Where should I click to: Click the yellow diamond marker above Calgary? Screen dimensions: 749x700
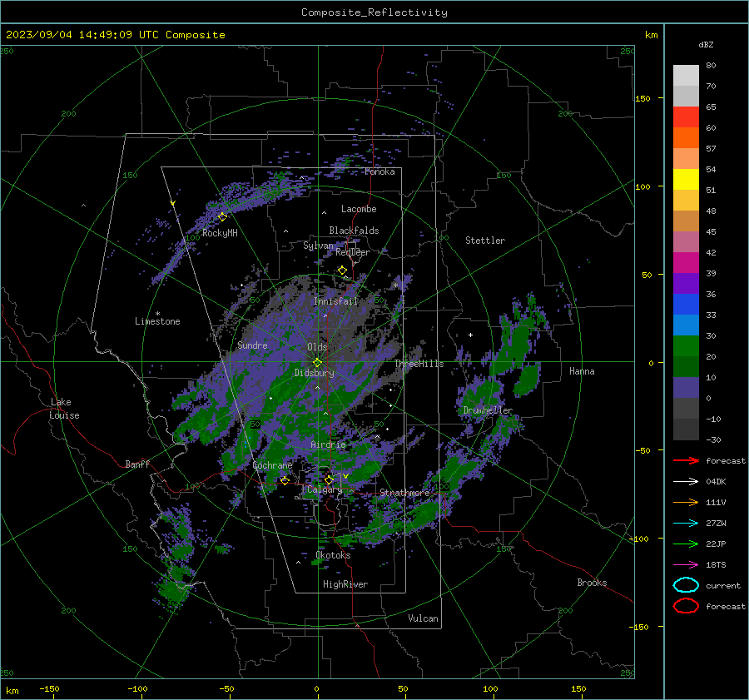tap(329, 479)
